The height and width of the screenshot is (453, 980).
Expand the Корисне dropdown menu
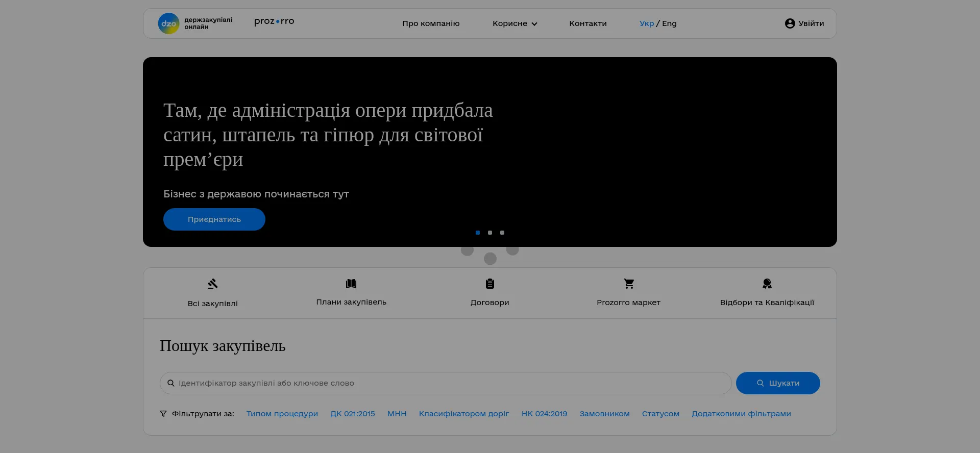point(514,23)
